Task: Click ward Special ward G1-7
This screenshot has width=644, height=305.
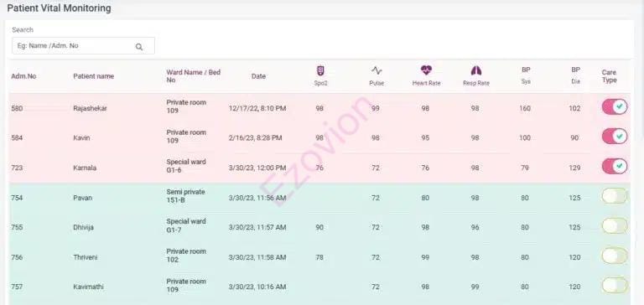Action: click(x=186, y=225)
